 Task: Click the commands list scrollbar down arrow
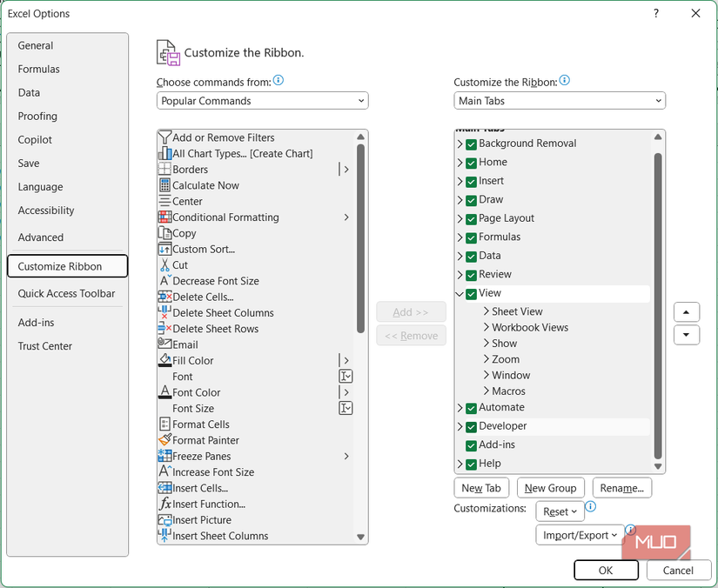(x=360, y=538)
